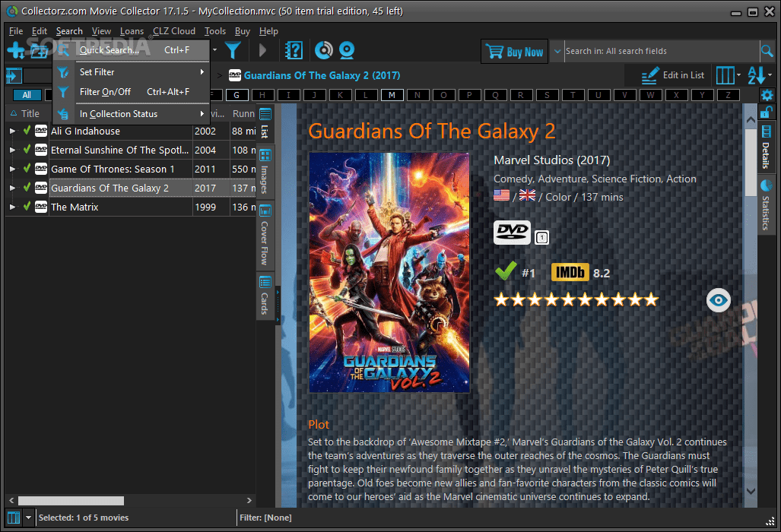Click the DVD format logo in details
The height and width of the screenshot is (532, 781).
coord(512,233)
